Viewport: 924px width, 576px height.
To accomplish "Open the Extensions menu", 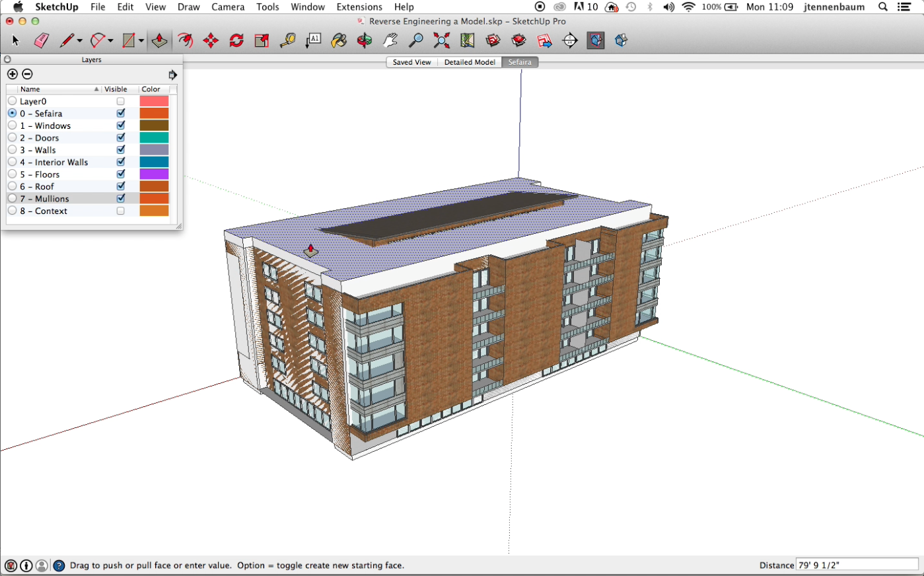I will pyautogui.click(x=359, y=7).
